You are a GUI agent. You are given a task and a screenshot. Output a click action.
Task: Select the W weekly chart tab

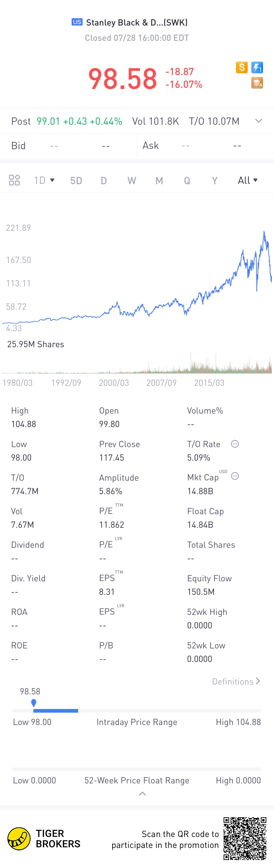click(x=132, y=181)
